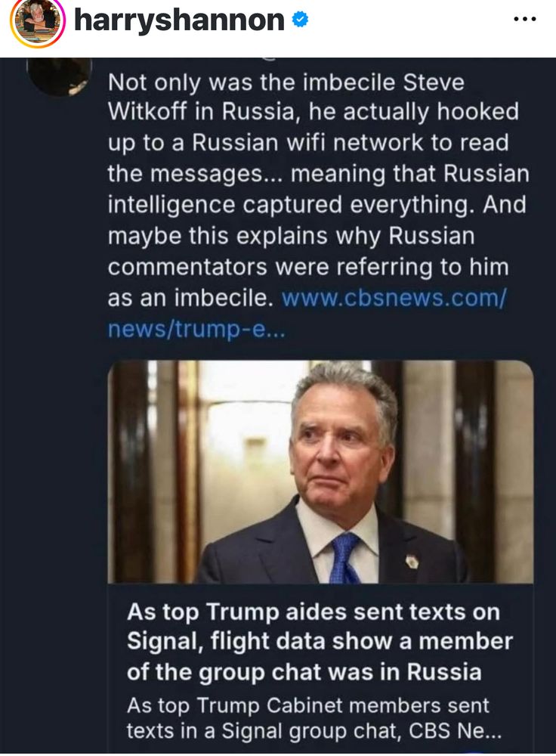
Task: Click the harryshannon username
Action: [179, 20]
